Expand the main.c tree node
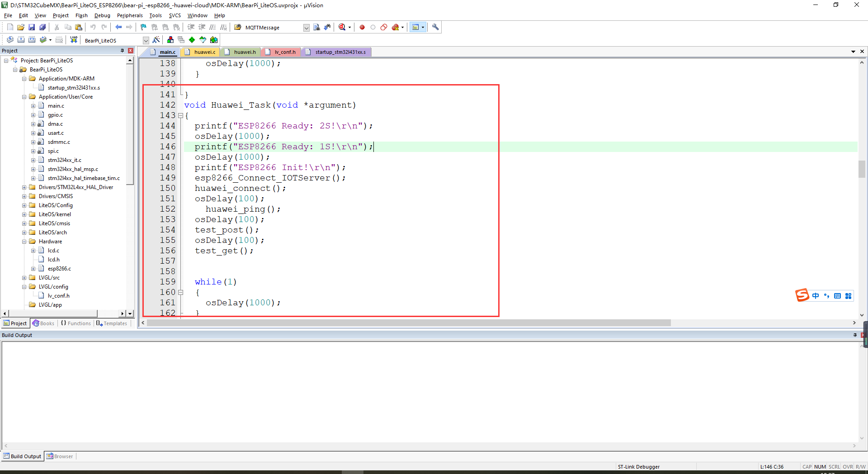 point(33,106)
